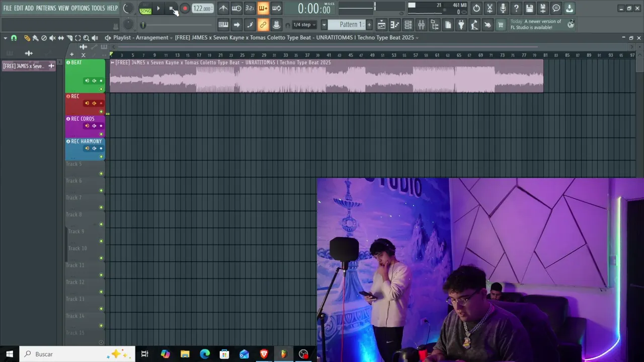
Task: Open the TOOLS menu
Action: pos(98,8)
